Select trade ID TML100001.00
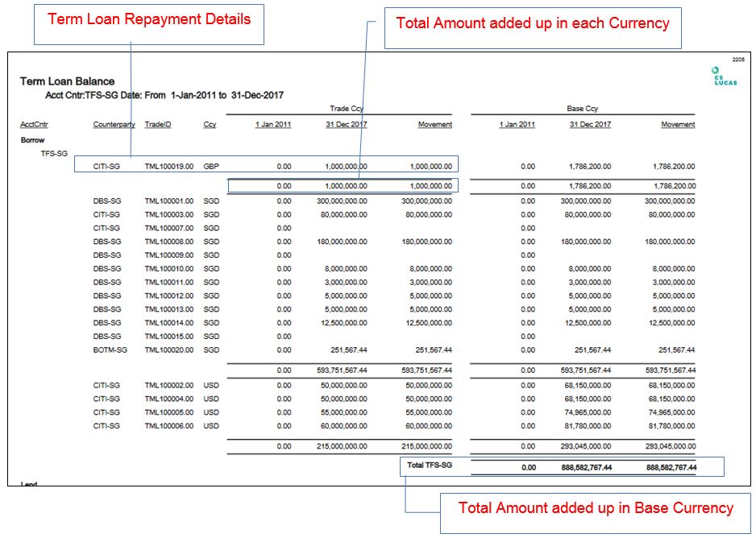The image size is (756, 538). tap(168, 201)
